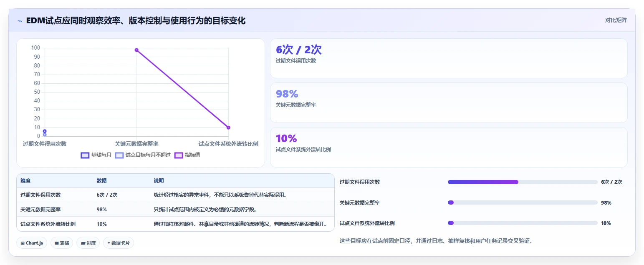Image resolution: width=644 pixels, height=265 pixels.
Task: Click the 说明 column header
Action: (159, 181)
